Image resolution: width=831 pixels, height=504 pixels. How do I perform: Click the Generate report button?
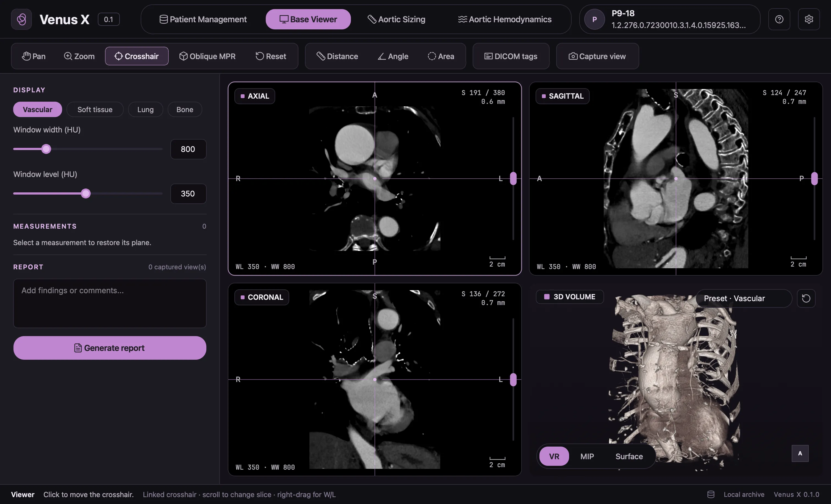pos(110,348)
